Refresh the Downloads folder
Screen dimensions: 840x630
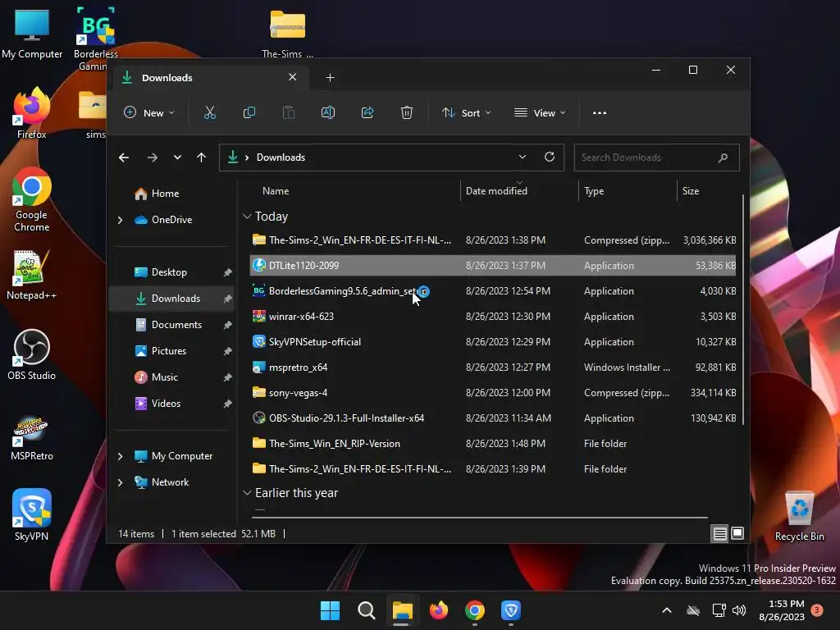(x=549, y=157)
